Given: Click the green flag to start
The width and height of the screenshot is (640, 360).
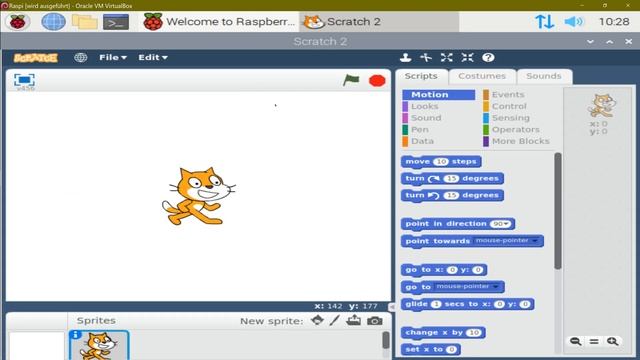Looking at the screenshot, I should 351,80.
